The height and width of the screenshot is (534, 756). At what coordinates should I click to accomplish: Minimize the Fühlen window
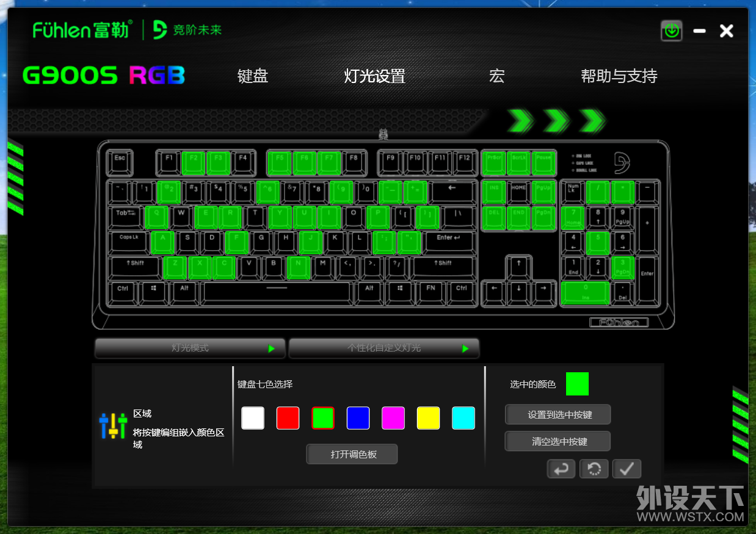[x=700, y=31]
